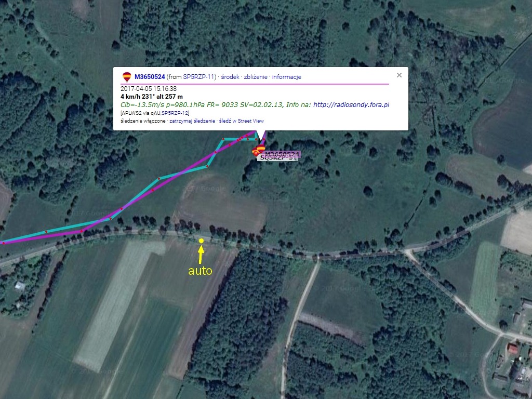The height and width of the screenshot is (399, 532).
Task: Center the map using the środek link
Action: pos(230,77)
